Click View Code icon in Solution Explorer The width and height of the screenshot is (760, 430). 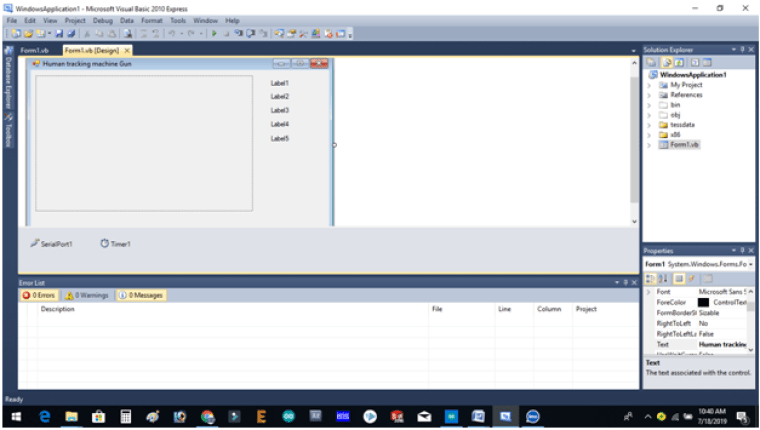pos(695,63)
